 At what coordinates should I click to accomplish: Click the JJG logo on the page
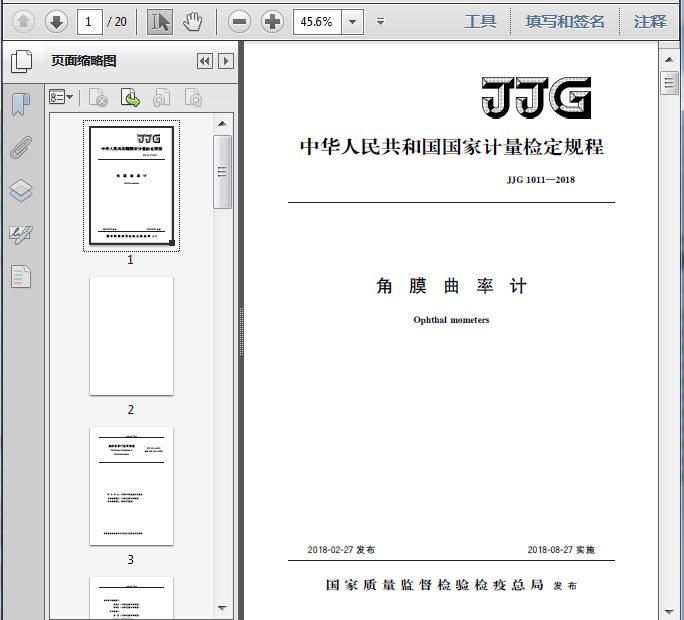pyautogui.click(x=536, y=97)
